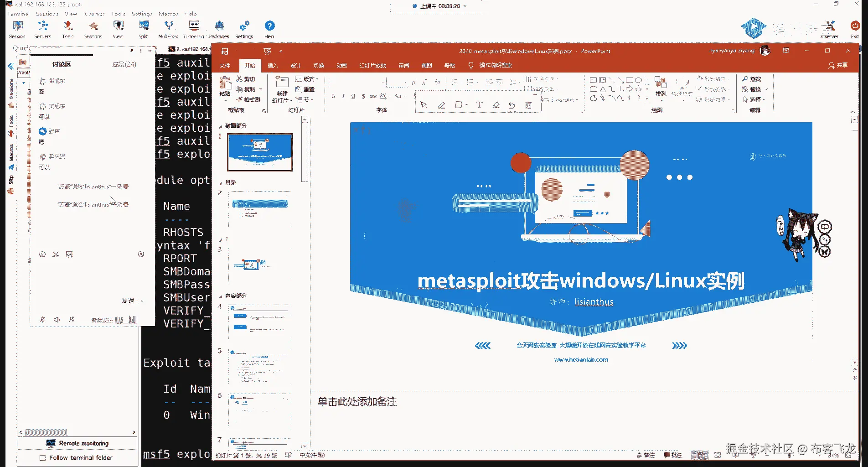
Task: Click the Find magnifier in PowerPoint ribbon
Action: point(745,79)
